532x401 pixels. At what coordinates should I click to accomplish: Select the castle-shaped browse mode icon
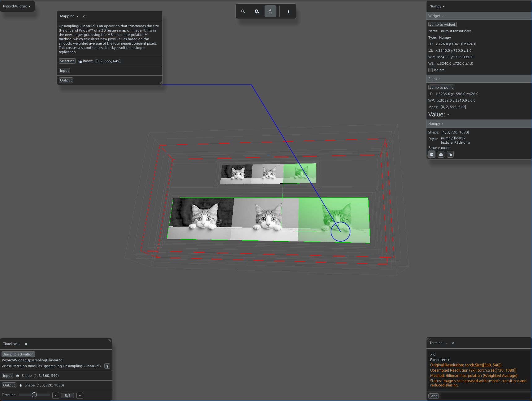pos(441,155)
